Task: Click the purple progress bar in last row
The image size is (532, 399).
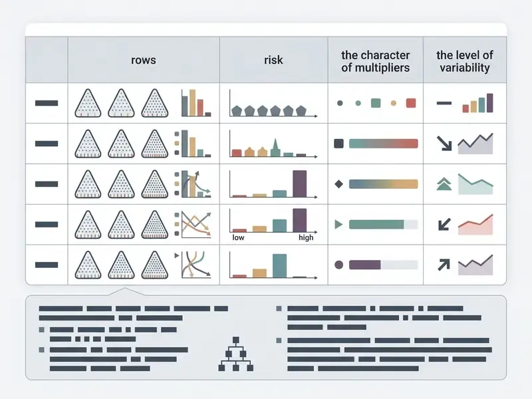Action: click(364, 265)
